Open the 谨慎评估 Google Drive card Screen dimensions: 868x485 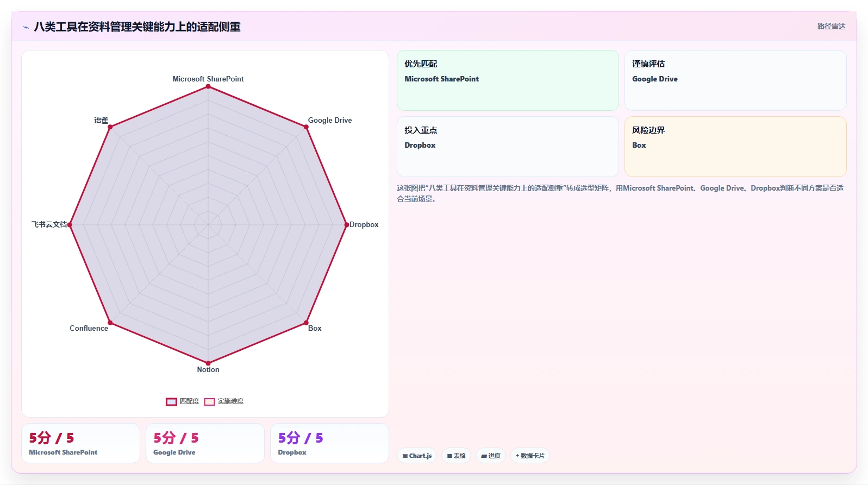pos(735,80)
